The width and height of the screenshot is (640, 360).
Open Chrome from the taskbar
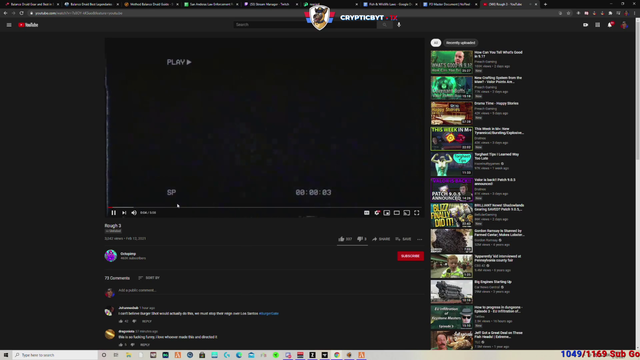337,355
